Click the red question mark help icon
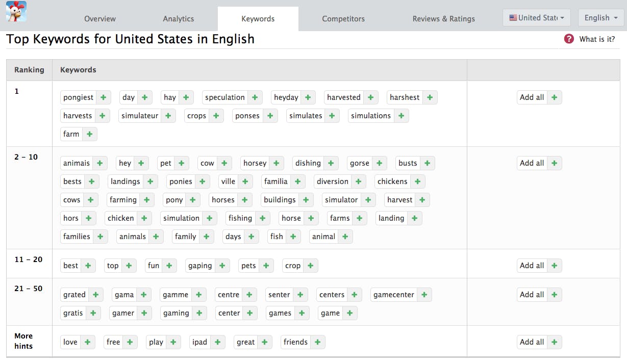Image resolution: width=627 pixels, height=364 pixels. point(569,39)
